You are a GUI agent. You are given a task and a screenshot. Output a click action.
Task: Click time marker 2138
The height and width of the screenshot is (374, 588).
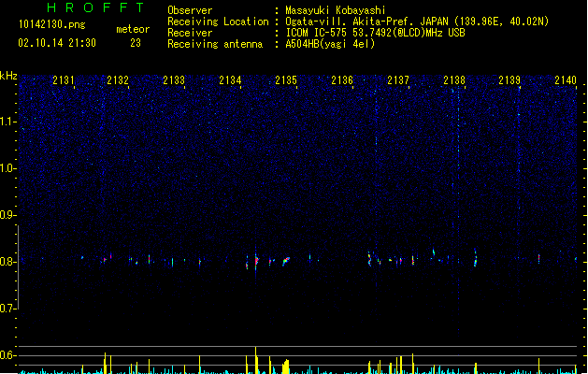tap(454, 79)
